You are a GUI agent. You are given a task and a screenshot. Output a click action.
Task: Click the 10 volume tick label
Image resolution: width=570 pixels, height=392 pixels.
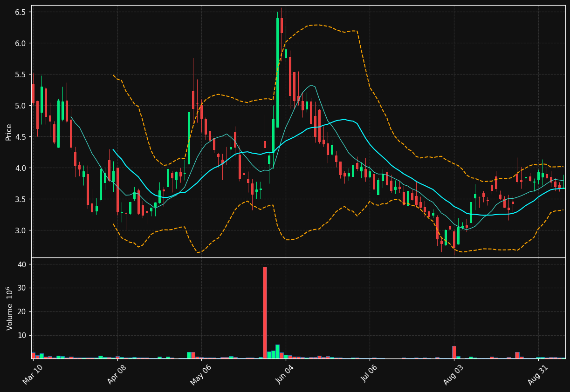tap(22, 336)
